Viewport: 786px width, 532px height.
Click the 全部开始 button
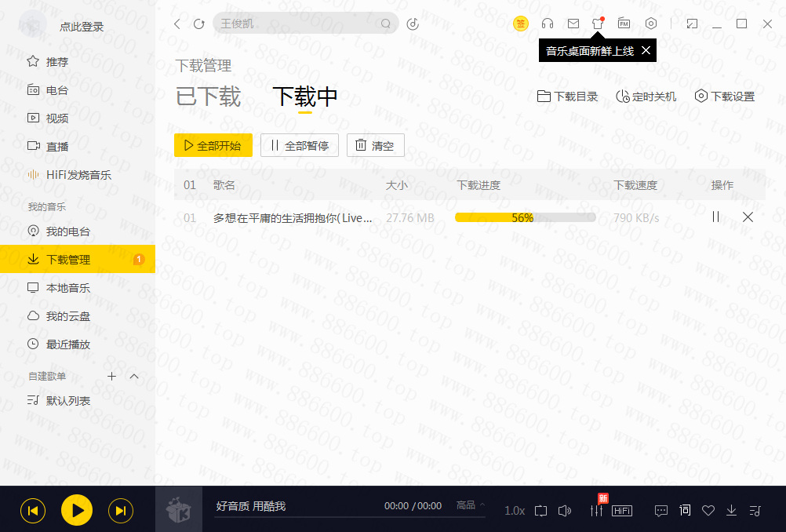pos(213,145)
